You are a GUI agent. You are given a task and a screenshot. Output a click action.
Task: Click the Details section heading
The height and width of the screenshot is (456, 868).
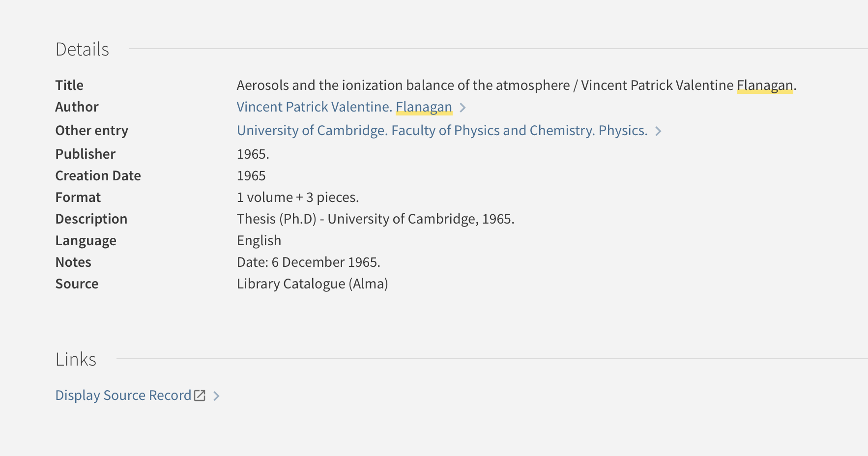click(x=82, y=50)
